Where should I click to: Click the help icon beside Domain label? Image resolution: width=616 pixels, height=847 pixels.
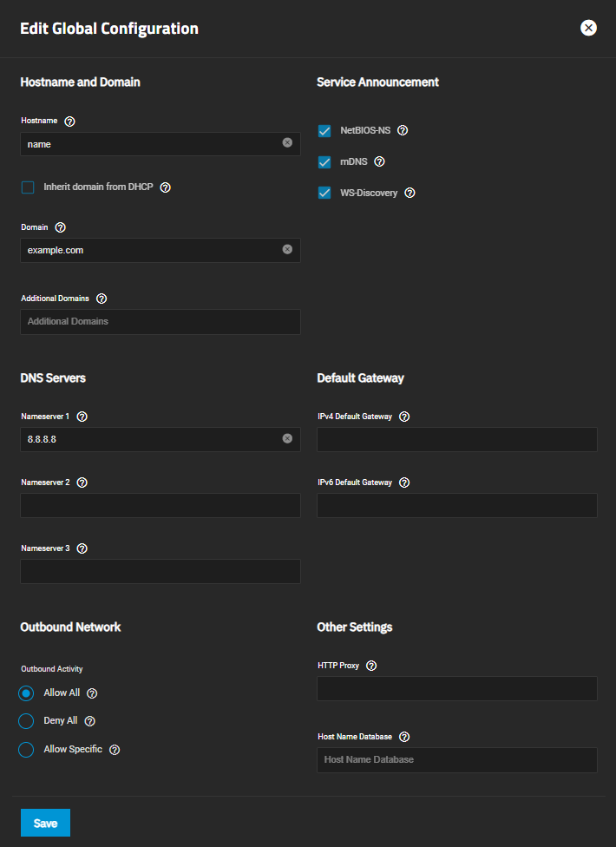tap(61, 227)
